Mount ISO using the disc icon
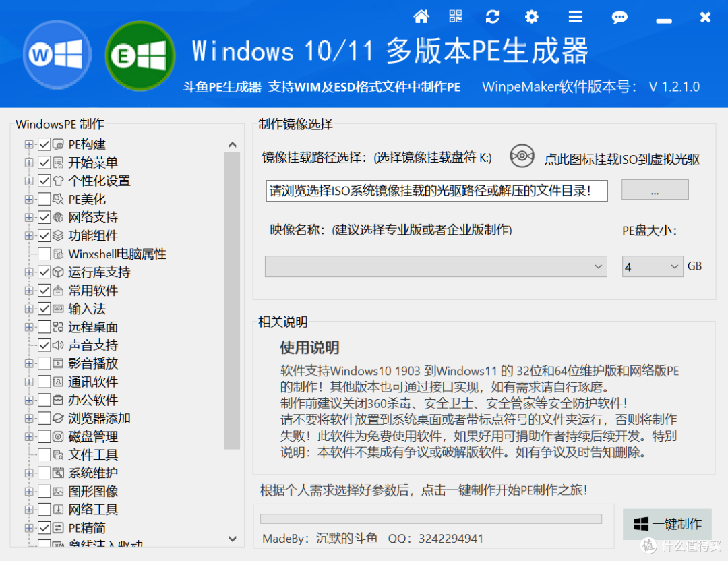Viewport: 728px width, 561px height. 522,156
